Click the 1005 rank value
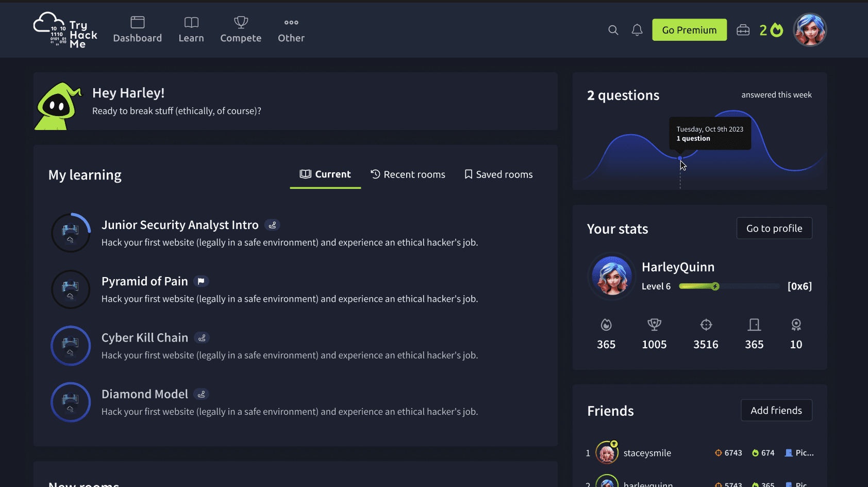This screenshot has width=868, height=487. [655, 345]
